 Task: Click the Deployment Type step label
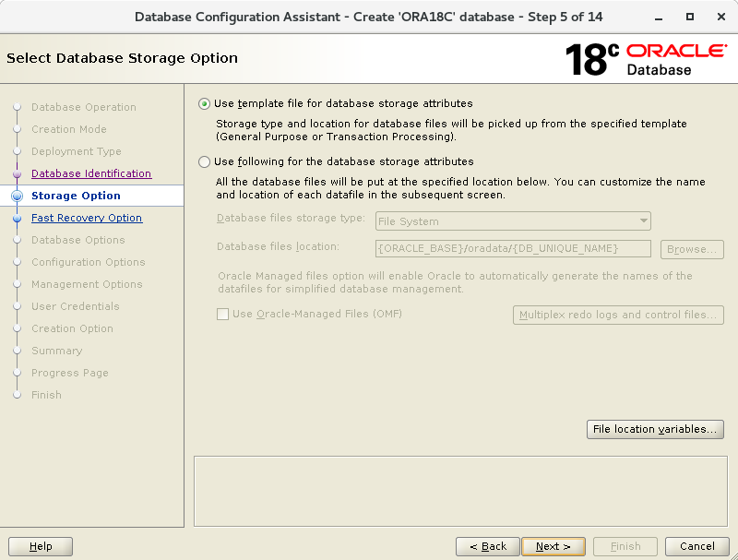(x=77, y=151)
